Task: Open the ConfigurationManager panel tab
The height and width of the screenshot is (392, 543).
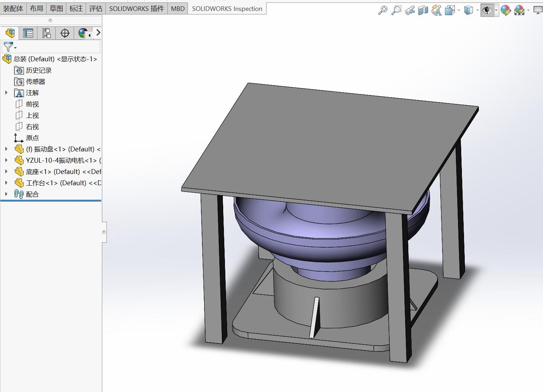Action: pos(47,33)
